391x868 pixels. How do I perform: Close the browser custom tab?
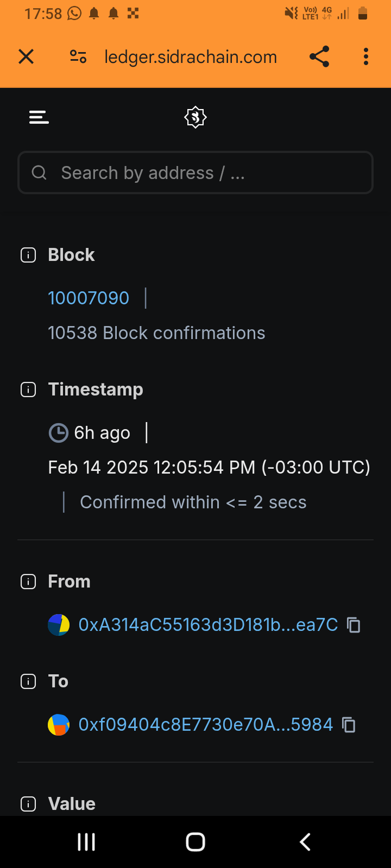coord(26,56)
